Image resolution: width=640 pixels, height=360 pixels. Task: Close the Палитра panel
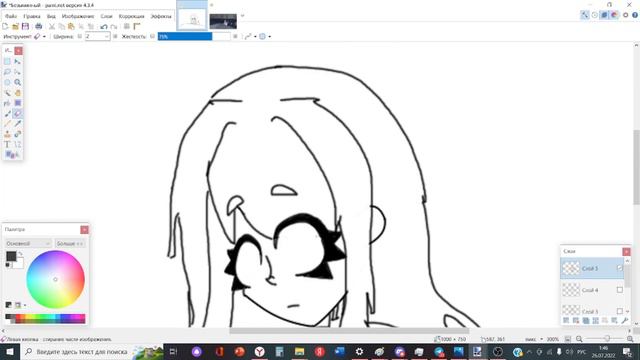click(84, 230)
